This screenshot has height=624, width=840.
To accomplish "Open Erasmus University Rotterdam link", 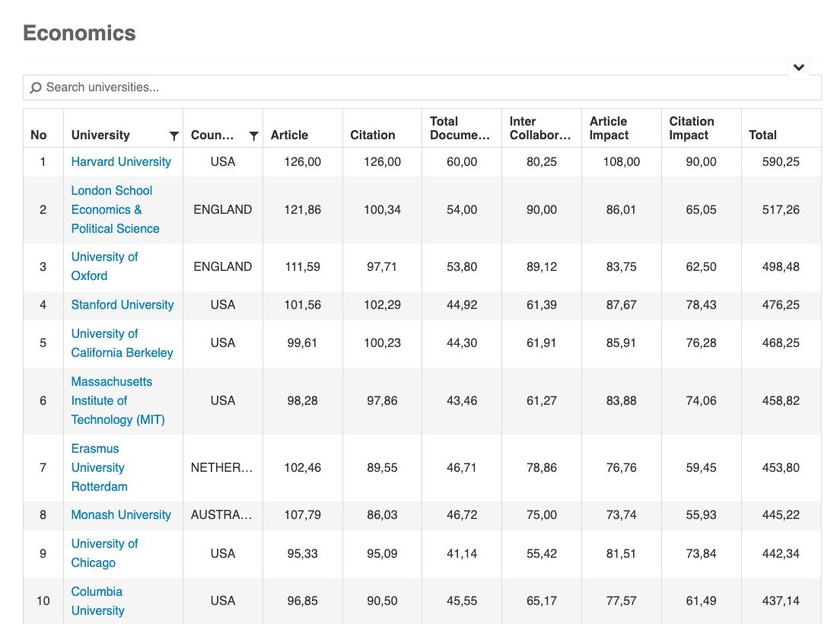I will [99, 467].
